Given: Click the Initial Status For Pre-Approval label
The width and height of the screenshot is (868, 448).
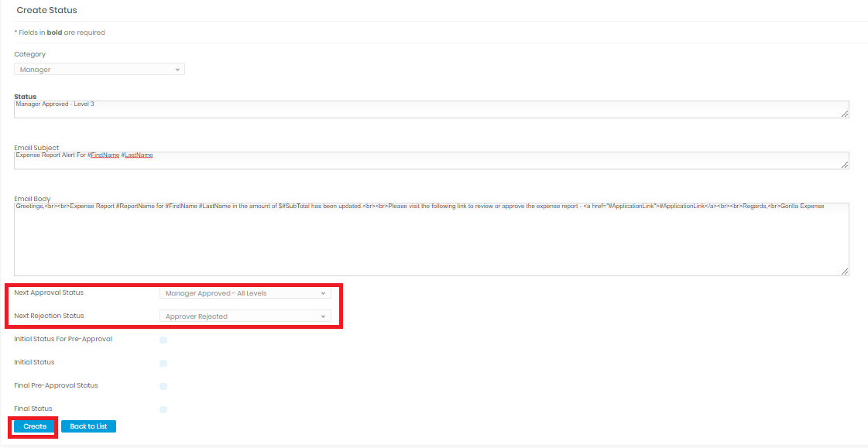Looking at the screenshot, I should pos(63,338).
